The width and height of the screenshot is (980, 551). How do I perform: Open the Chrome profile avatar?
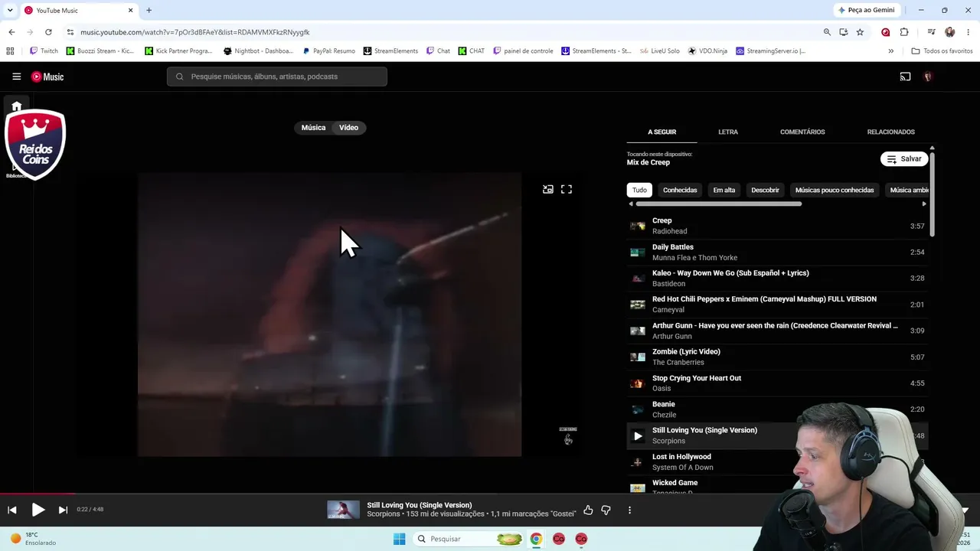pyautogui.click(x=949, y=32)
